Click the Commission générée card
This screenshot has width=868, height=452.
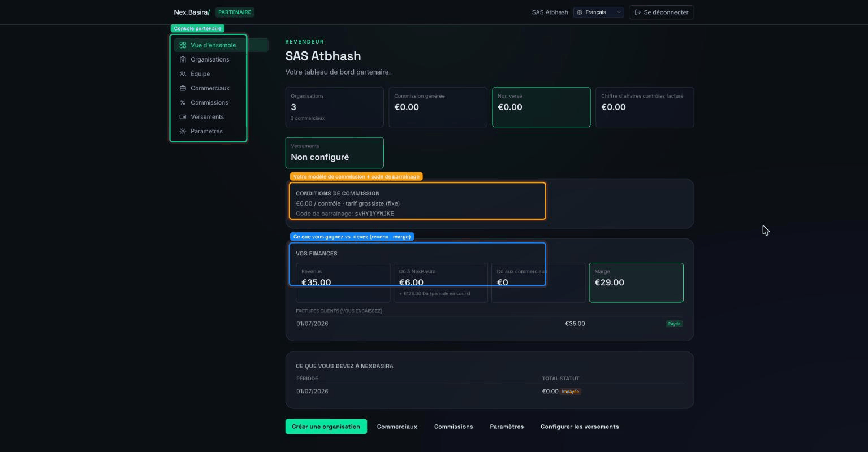(438, 107)
